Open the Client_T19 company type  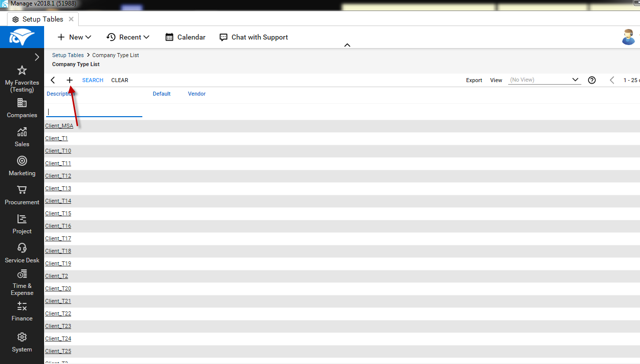[x=58, y=263]
